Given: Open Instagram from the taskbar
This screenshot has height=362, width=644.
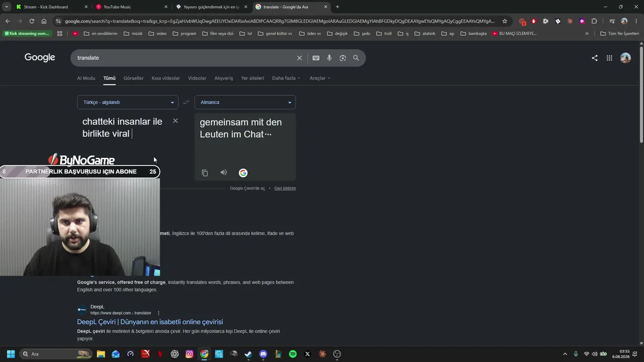Looking at the screenshot, I should [189, 354].
